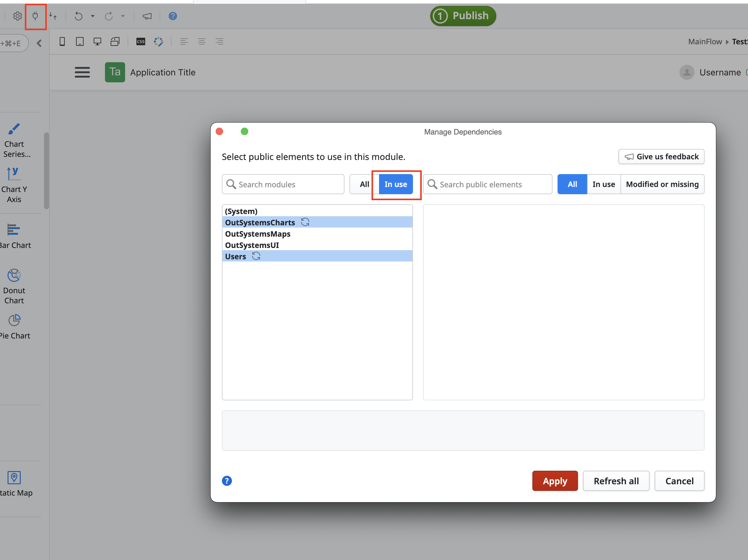This screenshot has width=748, height=560.
Task: Switch preview to phone view icon
Action: pos(62,41)
